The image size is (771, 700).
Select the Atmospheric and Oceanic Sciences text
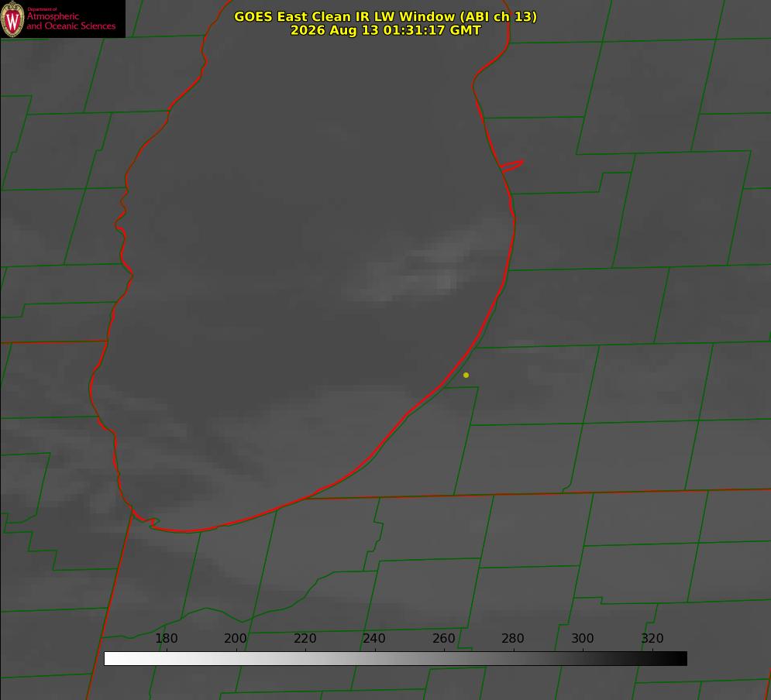pyautogui.click(x=71, y=21)
